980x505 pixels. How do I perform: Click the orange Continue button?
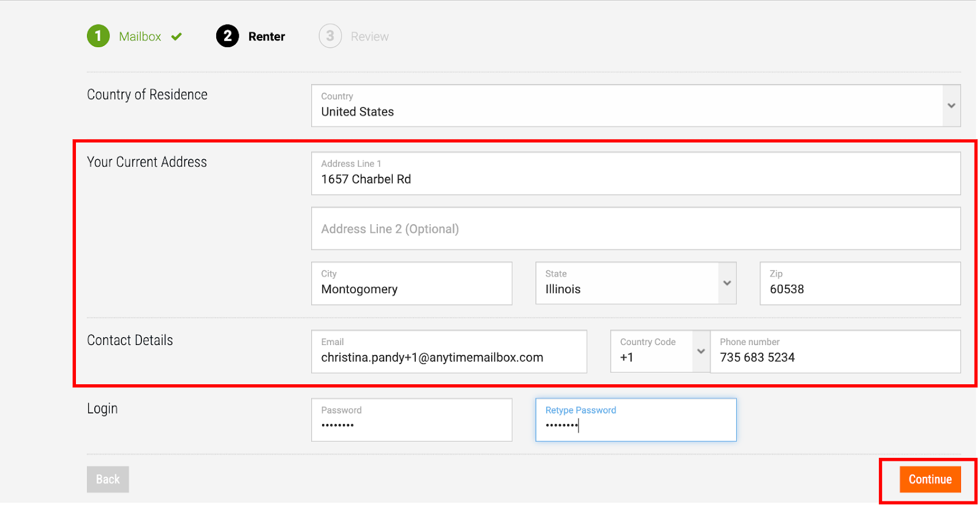930,479
